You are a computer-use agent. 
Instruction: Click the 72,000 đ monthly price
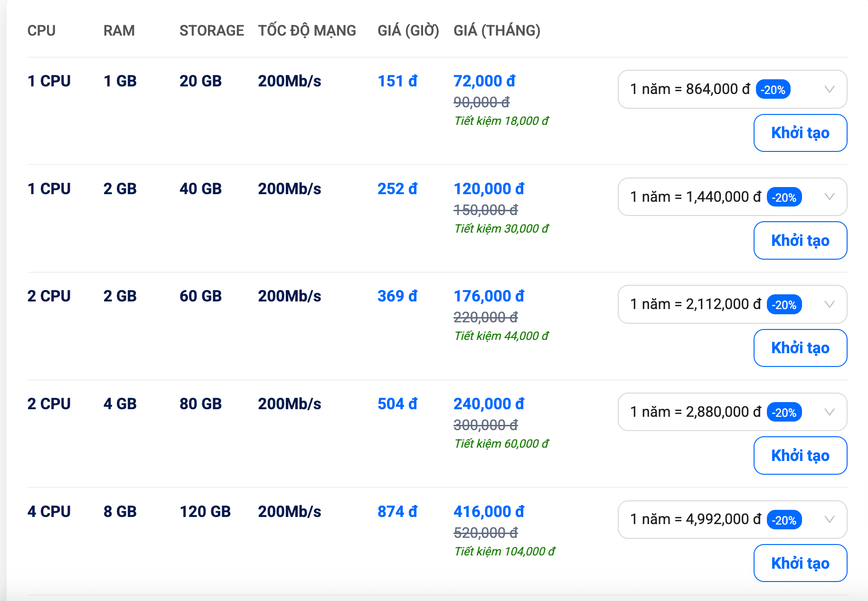[x=484, y=81]
